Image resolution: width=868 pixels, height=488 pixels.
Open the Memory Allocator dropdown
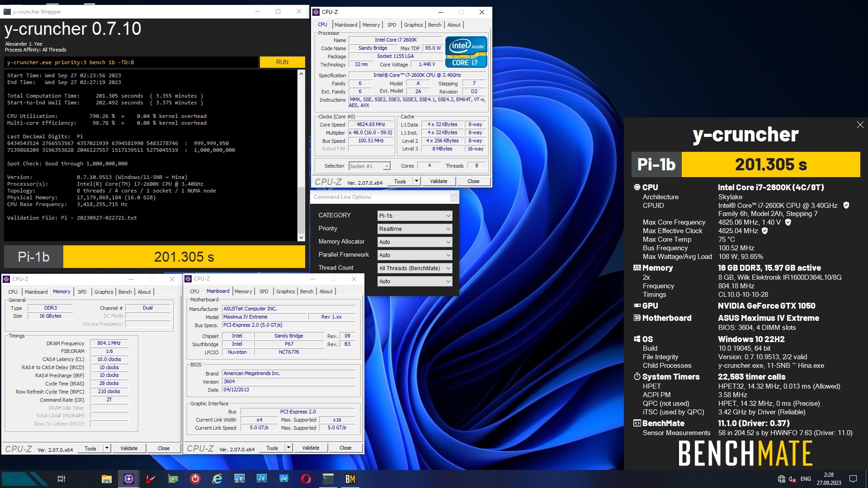[x=415, y=242]
